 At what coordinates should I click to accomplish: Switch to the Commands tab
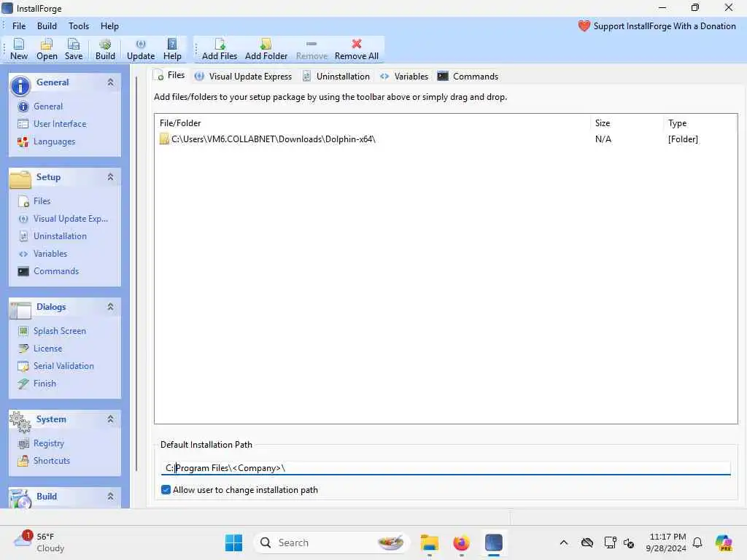click(x=468, y=76)
